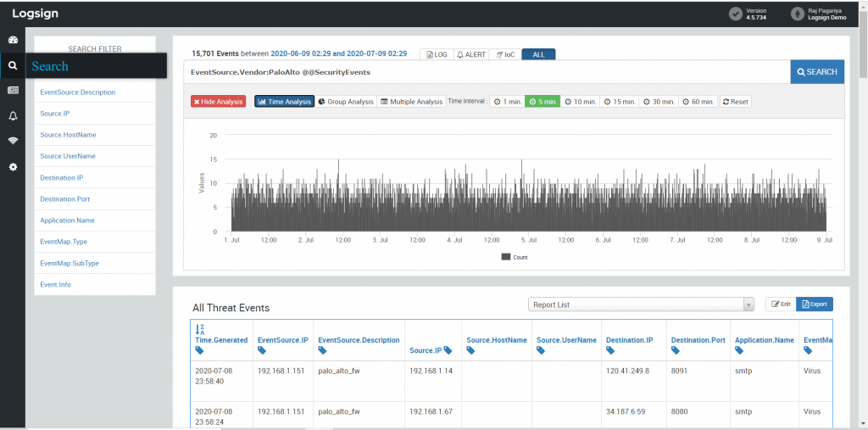Switch to Group Analysis view

[346, 102]
